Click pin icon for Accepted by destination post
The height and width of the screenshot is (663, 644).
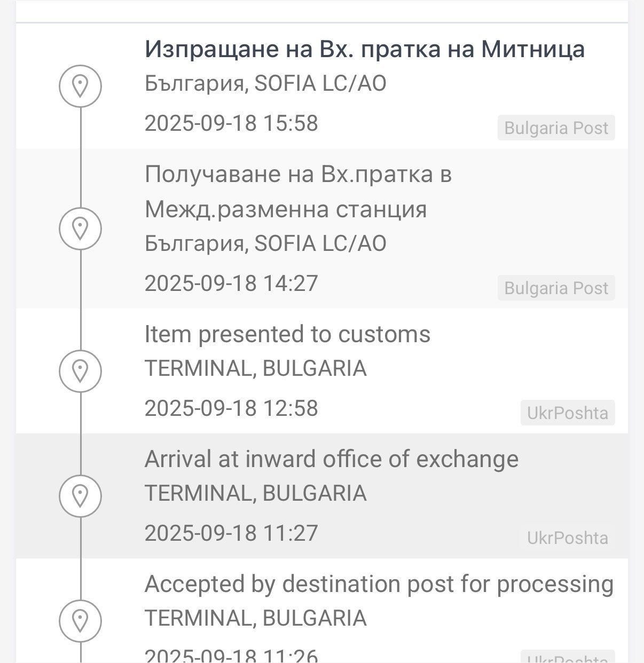(80, 620)
